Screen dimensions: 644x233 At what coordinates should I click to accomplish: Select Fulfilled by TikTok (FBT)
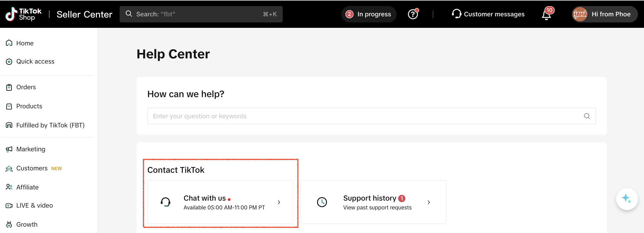(x=50, y=125)
